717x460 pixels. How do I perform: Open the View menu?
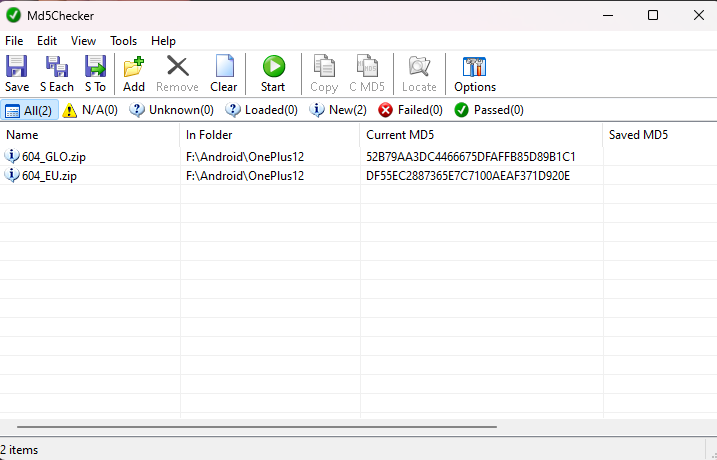pos(83,41)
